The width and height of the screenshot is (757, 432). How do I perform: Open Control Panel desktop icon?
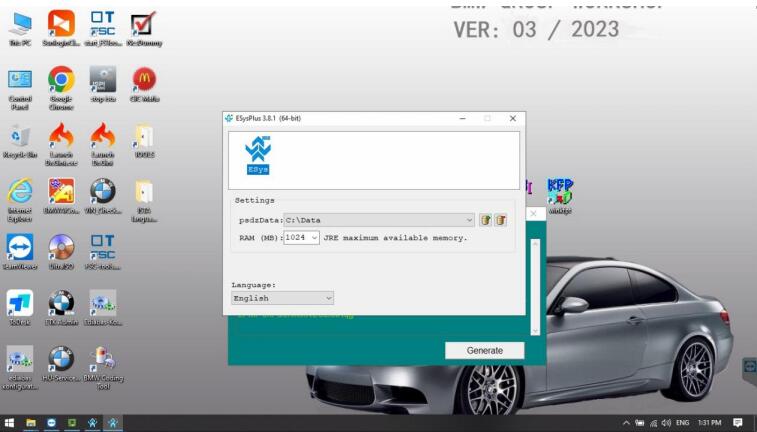[x=20, y=88]
